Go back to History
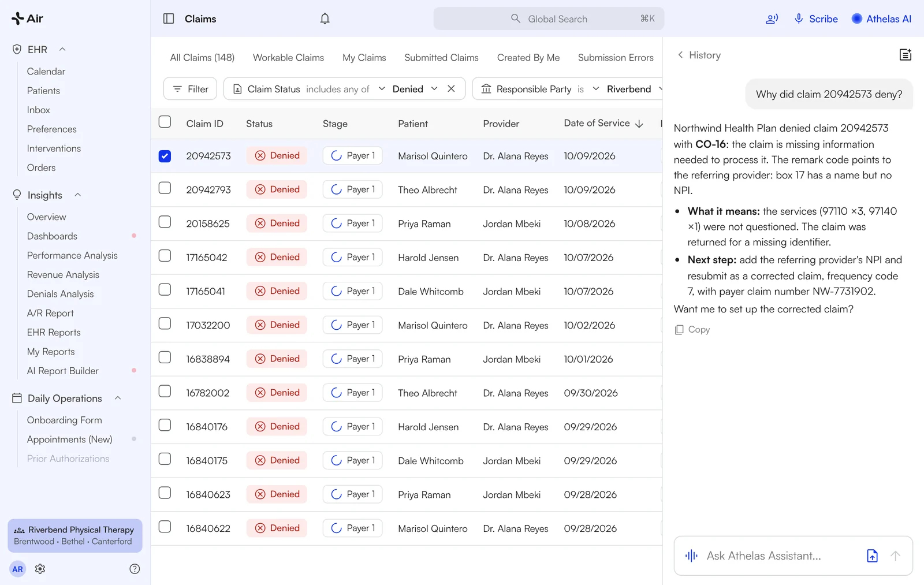Image resolution: width=924 pixels, height=585 pixels. [699, 55]
